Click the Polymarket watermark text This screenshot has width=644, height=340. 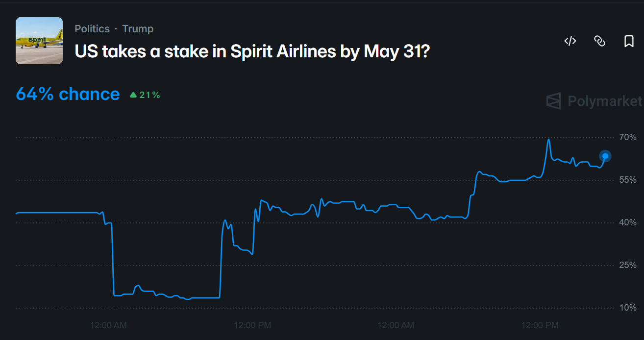604,101
